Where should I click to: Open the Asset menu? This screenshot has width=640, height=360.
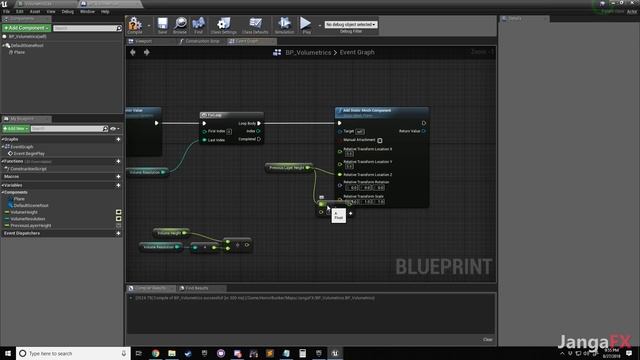[x=35, y=11]
